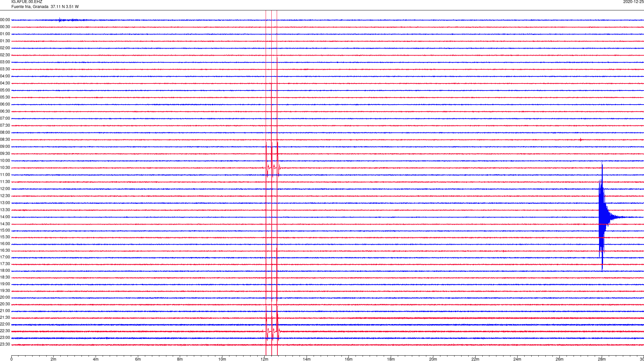Screen dimensions: 644x362
Task: Select the 22:00 time row label
Action: [x=5, y=324]
